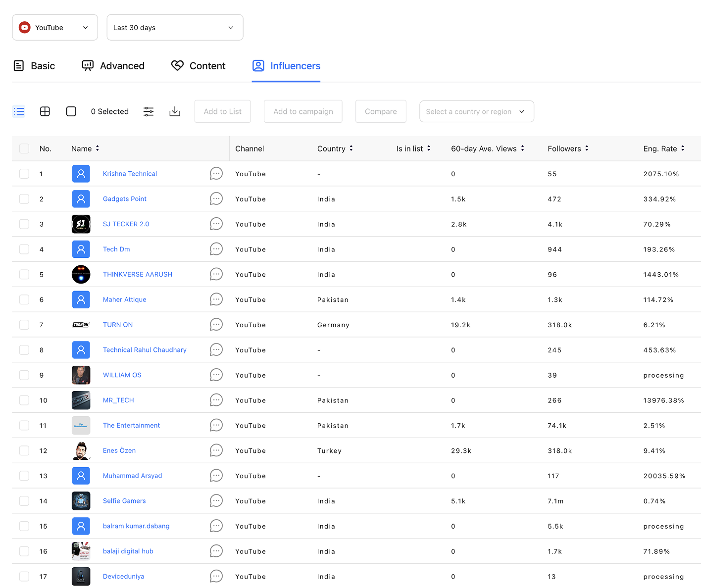Open chat icon for balram kumar.dabang

[x=216, y=526]
